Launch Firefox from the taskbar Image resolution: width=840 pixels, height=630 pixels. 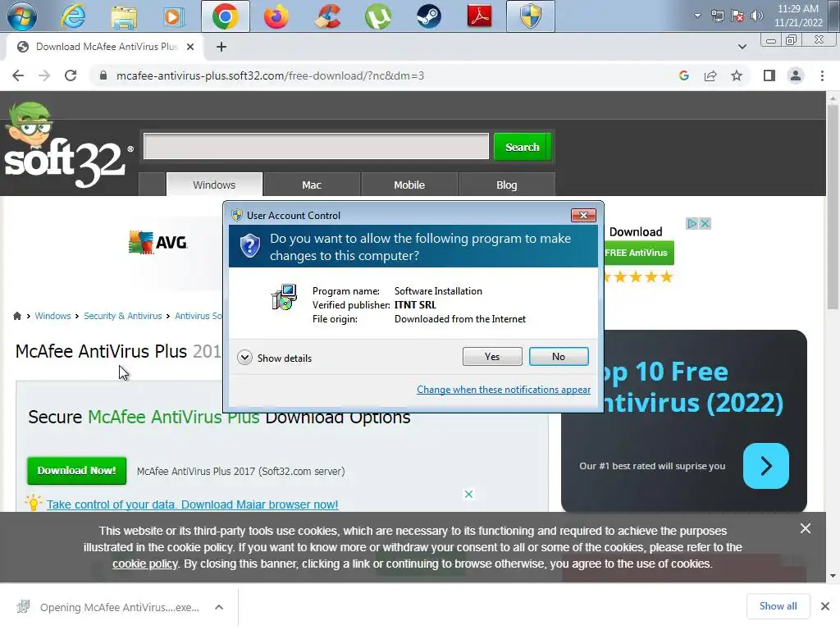(276, 16)
